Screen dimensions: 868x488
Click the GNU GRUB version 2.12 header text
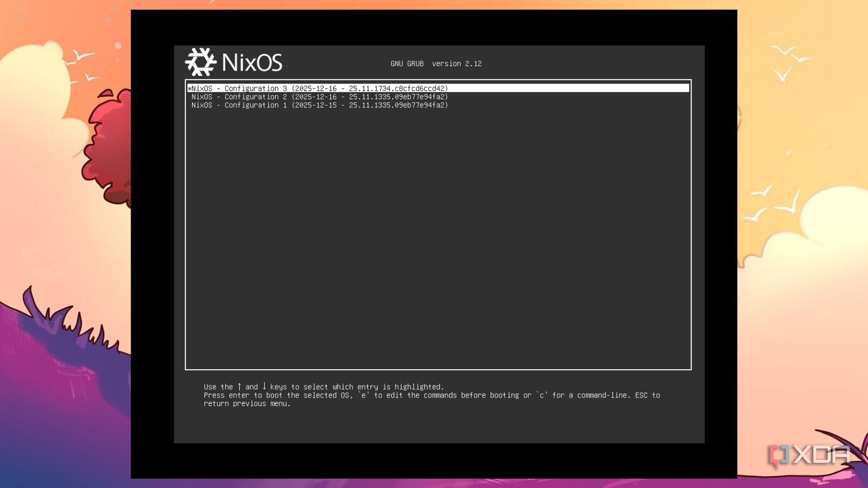[x=436, y=63]
